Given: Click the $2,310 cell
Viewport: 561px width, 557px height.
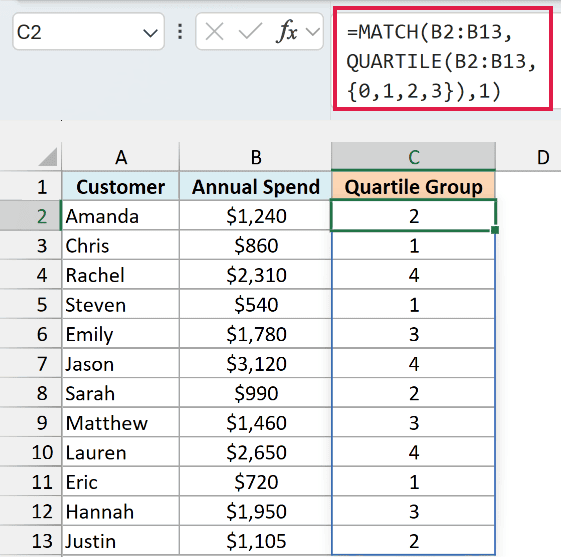Looking at the screenshot, I should tap(255, 275).
